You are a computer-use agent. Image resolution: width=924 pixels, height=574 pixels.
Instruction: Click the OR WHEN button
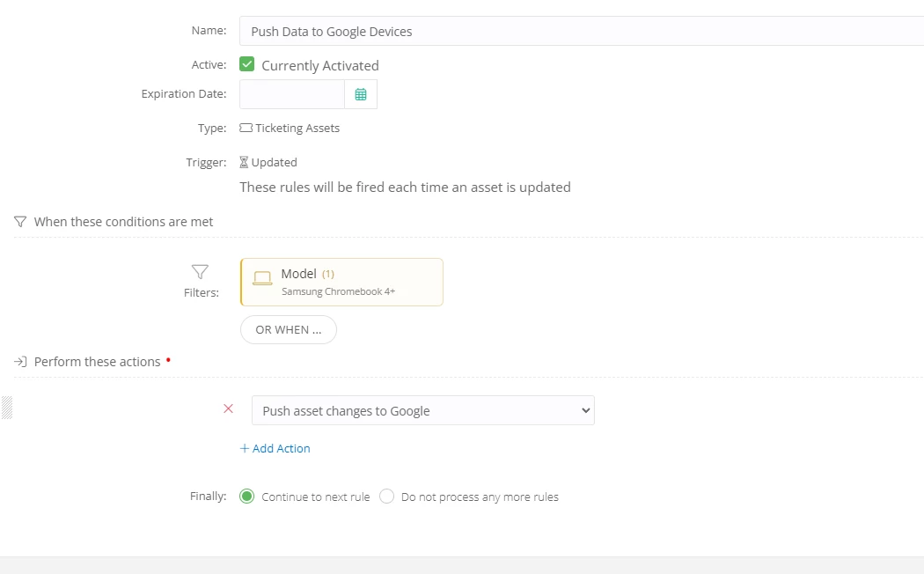[x=288, y=329]
